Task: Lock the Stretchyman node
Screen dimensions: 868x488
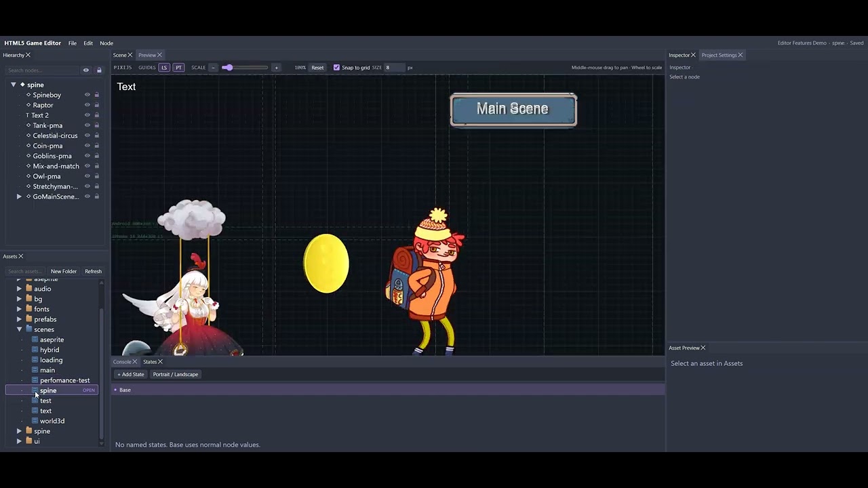Action: pos(97,186)
